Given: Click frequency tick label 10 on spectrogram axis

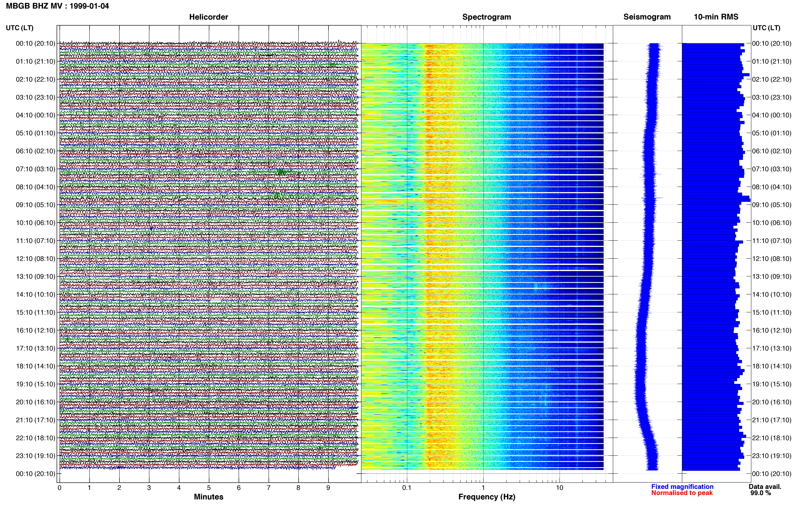Looking at the screenshot, I should 559,488.
